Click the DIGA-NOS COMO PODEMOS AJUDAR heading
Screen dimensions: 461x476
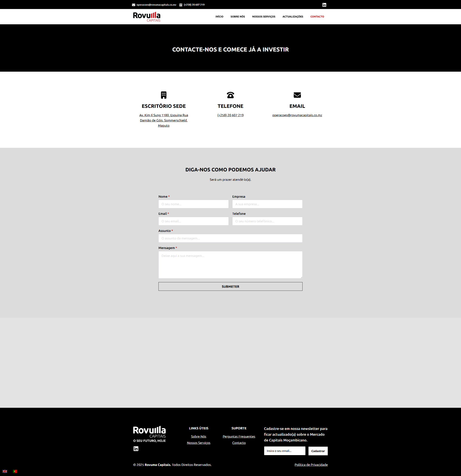230,170
